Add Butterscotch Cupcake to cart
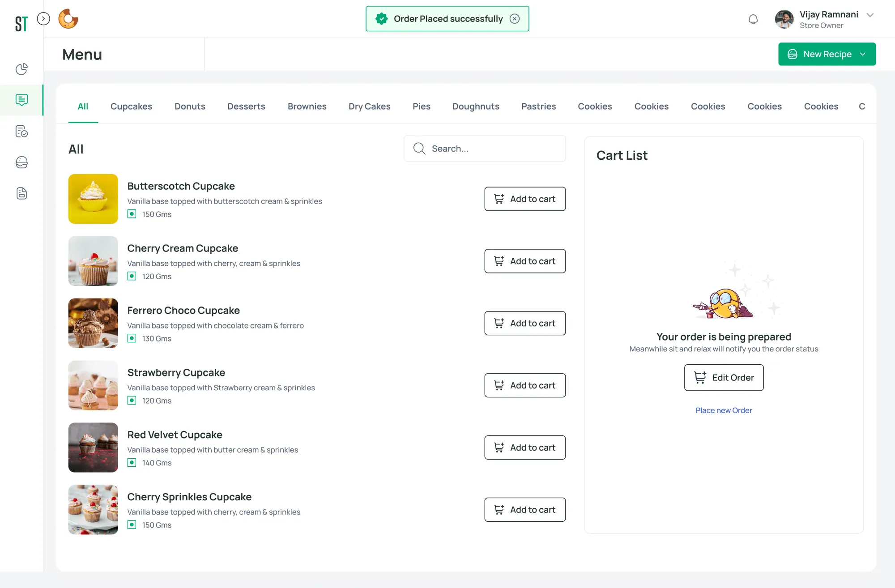Viewport: 895px width, 588px height. coord(525,199)
